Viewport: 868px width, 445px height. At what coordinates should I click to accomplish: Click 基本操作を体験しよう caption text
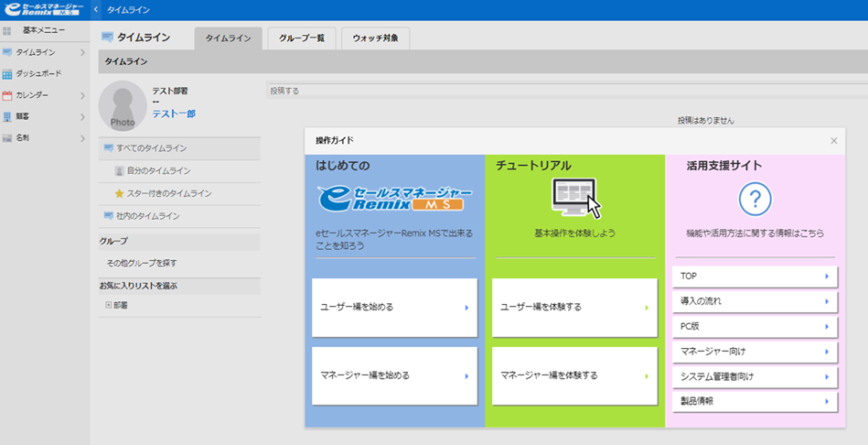coord(574,233)
